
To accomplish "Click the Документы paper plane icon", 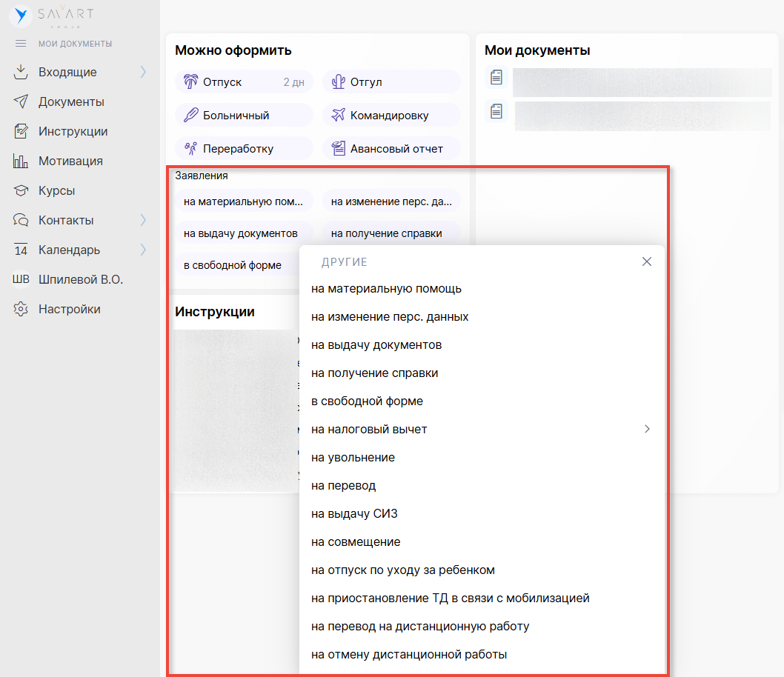I will tap(21, 101).
